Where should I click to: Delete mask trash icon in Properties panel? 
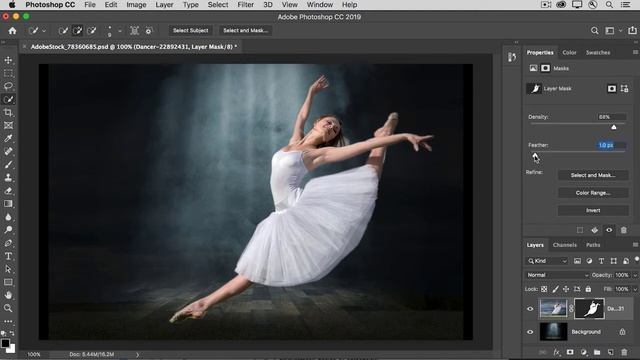[624, 230]
